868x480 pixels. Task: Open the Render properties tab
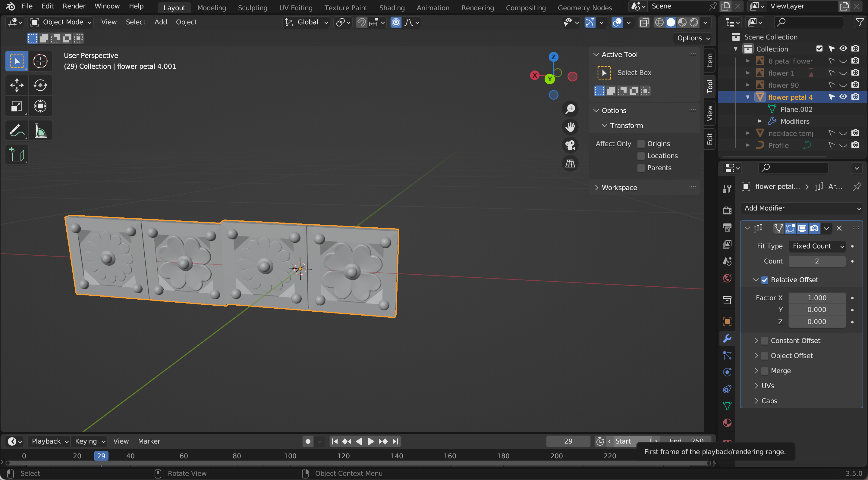point(727,210)
